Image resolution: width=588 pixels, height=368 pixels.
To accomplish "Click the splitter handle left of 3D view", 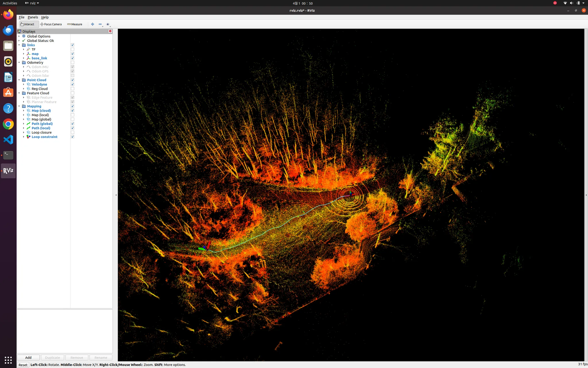I will (116, 195).
